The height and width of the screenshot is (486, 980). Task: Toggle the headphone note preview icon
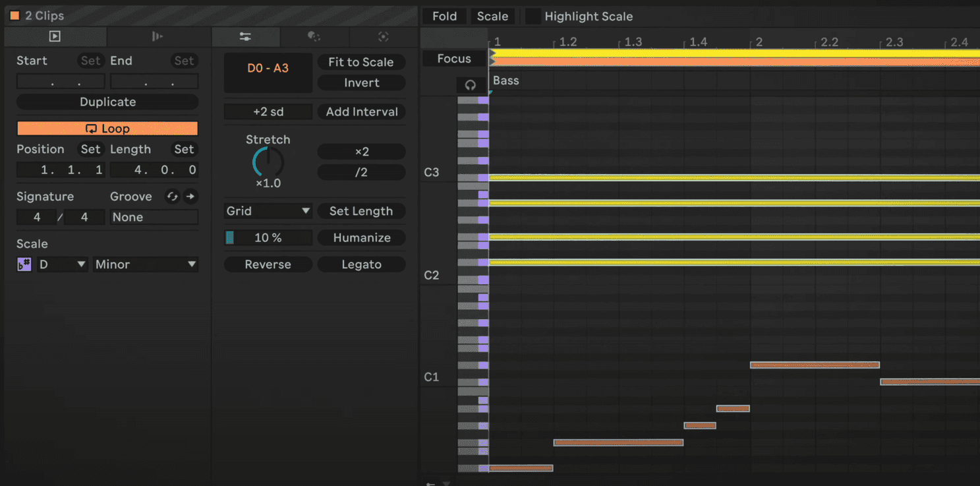click(x=469, y=84)
